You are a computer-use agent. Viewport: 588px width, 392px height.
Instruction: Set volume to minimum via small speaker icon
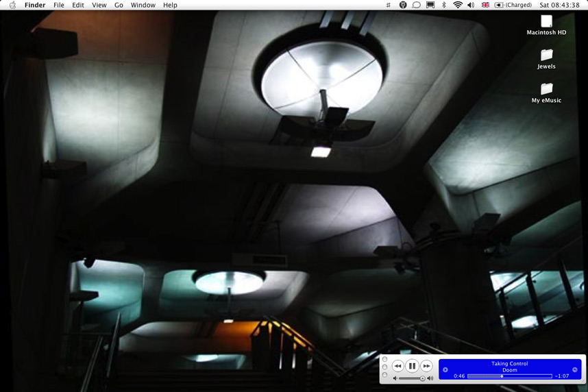point(395,378)
